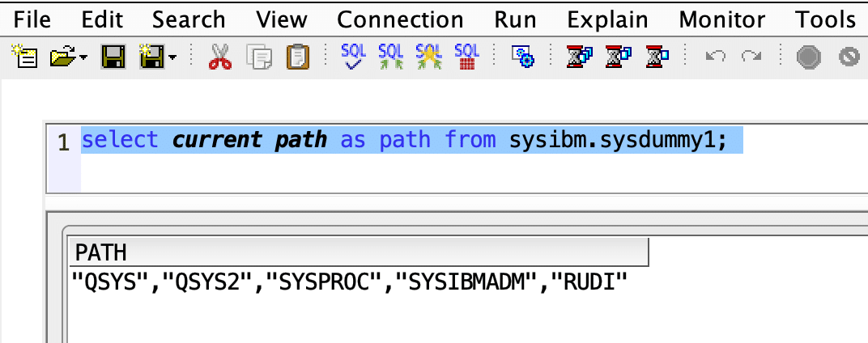Open the Explain menu

pos(607,19)
